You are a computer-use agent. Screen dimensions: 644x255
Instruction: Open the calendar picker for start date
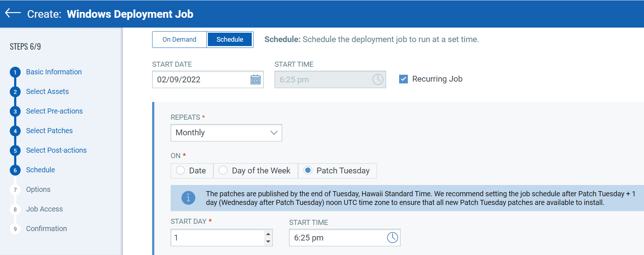pyautogui.click(x=256, y=79)
